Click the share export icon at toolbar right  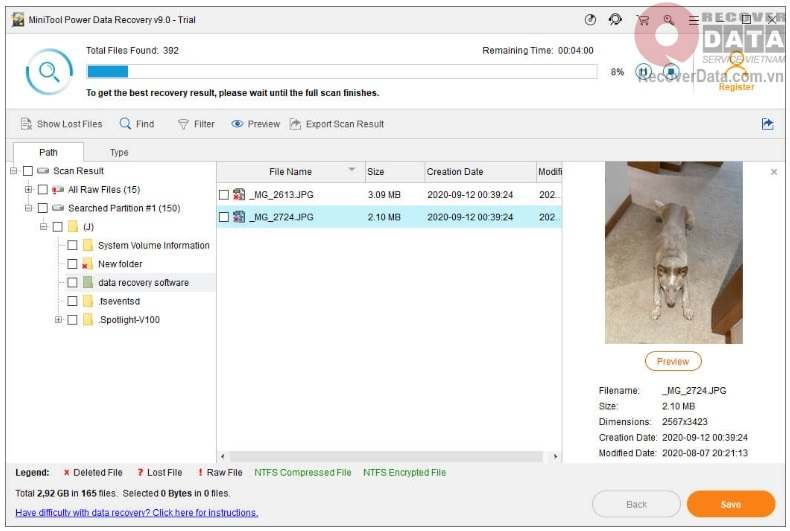[x=767, y=124]
